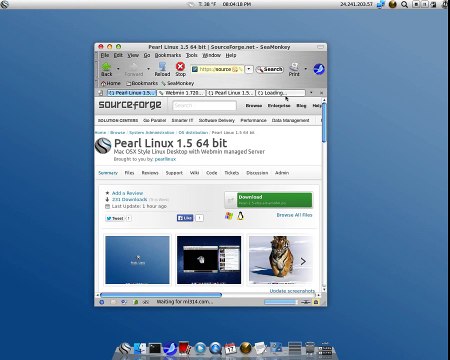Image resolution: width=450 pixels, height=360 pixels.
Task: Close the current tab with the tab bar X
Action: point(321,93)
